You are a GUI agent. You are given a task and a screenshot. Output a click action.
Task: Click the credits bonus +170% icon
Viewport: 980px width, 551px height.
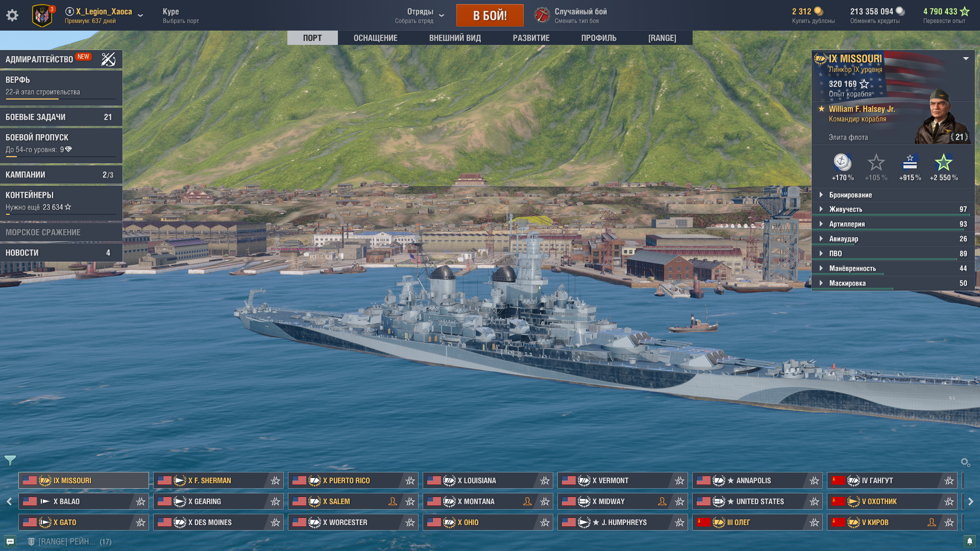coord(843,163)
